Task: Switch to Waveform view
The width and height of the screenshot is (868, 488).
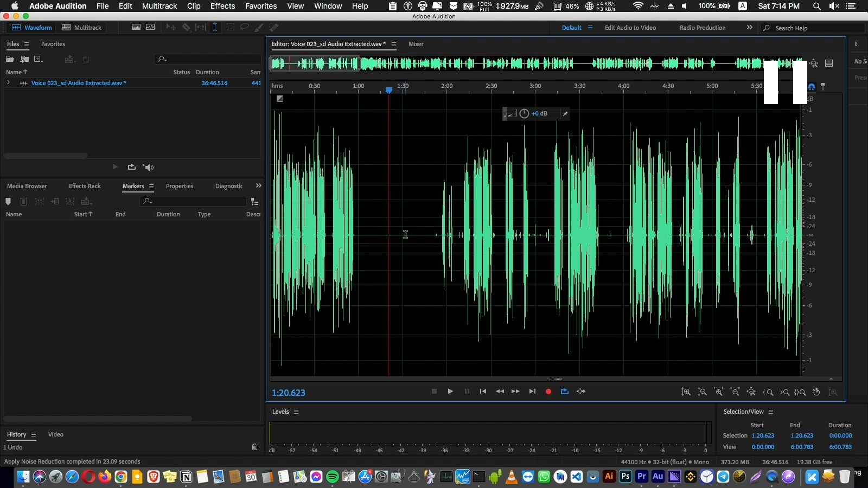Action: coord(32,28)
